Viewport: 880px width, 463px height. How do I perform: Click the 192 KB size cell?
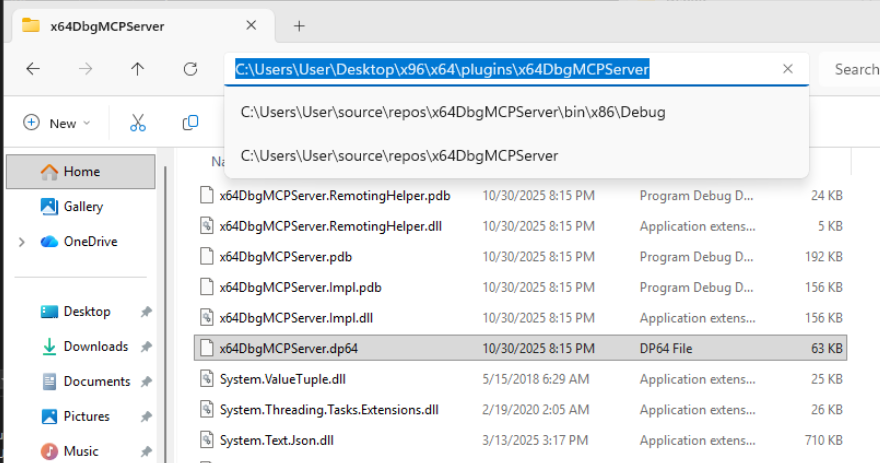tap(824, 256)
